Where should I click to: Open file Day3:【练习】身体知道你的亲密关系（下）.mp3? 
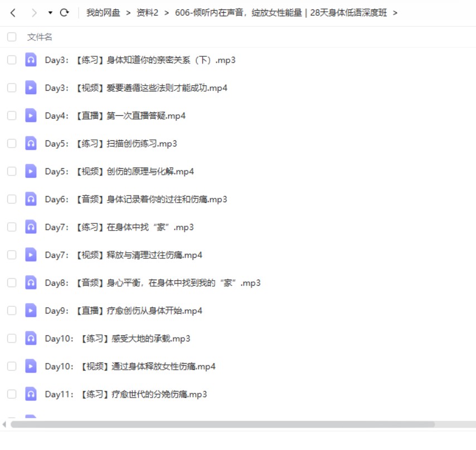[140, 60]
